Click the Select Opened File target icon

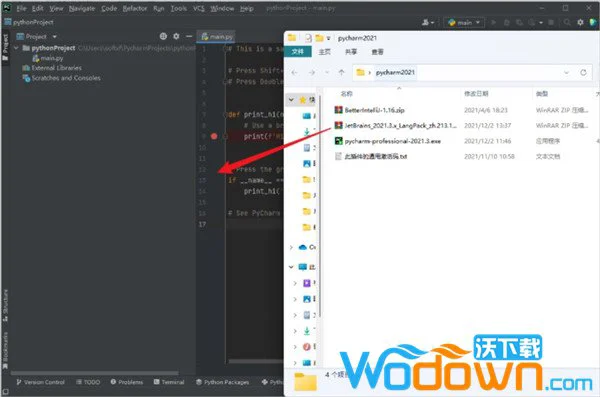click(163, 36)
